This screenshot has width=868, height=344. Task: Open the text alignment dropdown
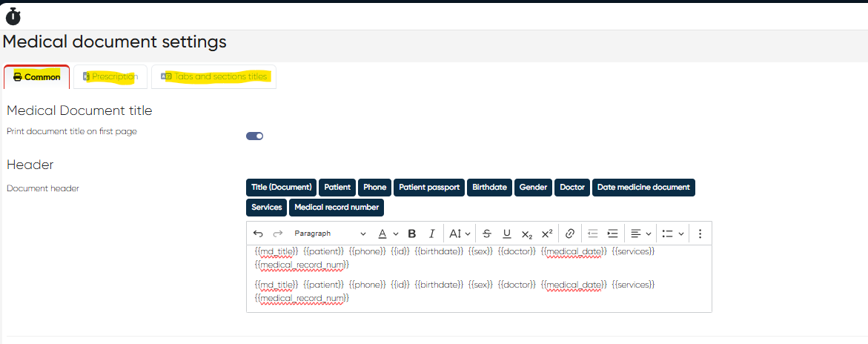[640, 234]
